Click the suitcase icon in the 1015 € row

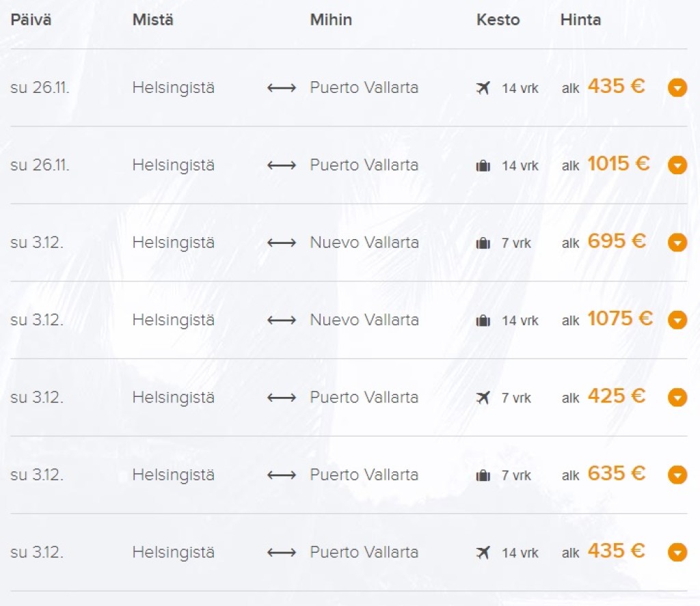pyautogui.click(x=483, y=166)
